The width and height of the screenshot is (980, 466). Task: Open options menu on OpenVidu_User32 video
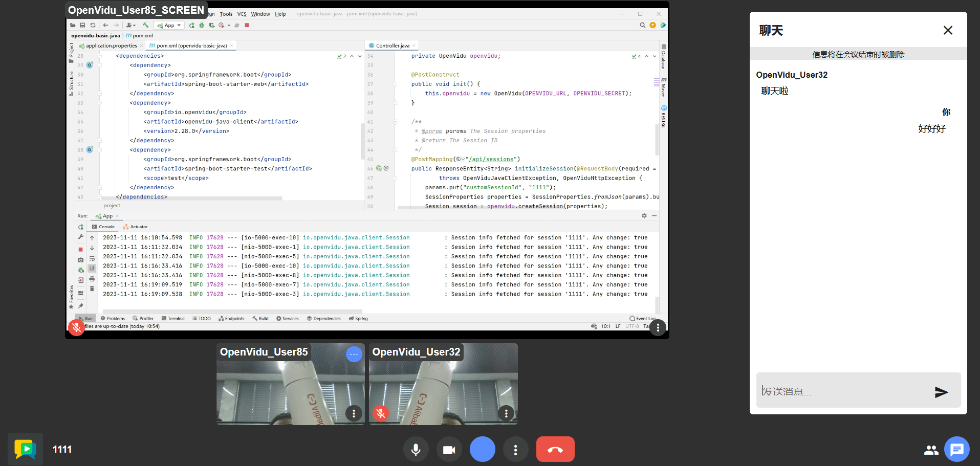click(x=506, y=413)
